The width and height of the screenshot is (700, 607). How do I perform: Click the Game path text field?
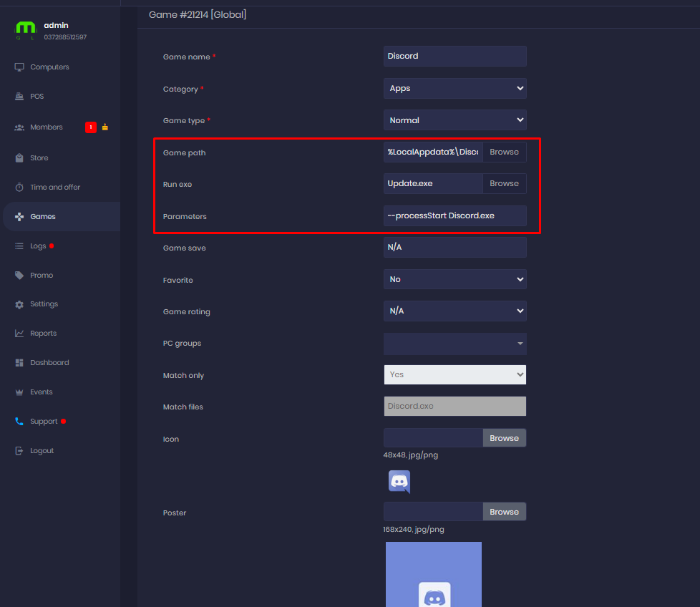(433, 152)
